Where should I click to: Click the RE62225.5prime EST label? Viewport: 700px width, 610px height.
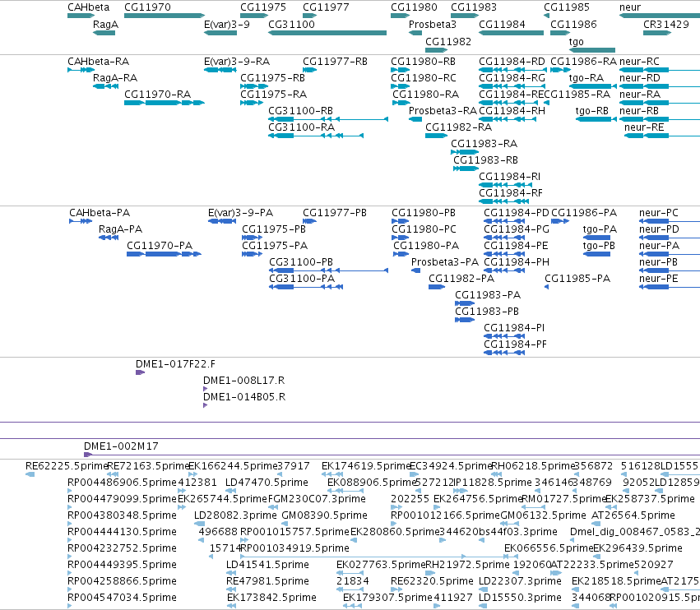tap(67, 466)
